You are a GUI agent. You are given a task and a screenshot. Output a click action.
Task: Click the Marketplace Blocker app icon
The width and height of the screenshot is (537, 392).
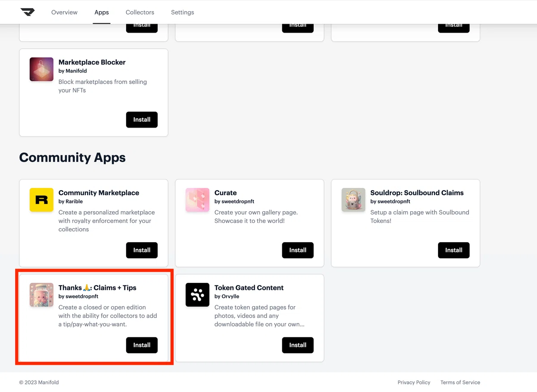point(41,69)
